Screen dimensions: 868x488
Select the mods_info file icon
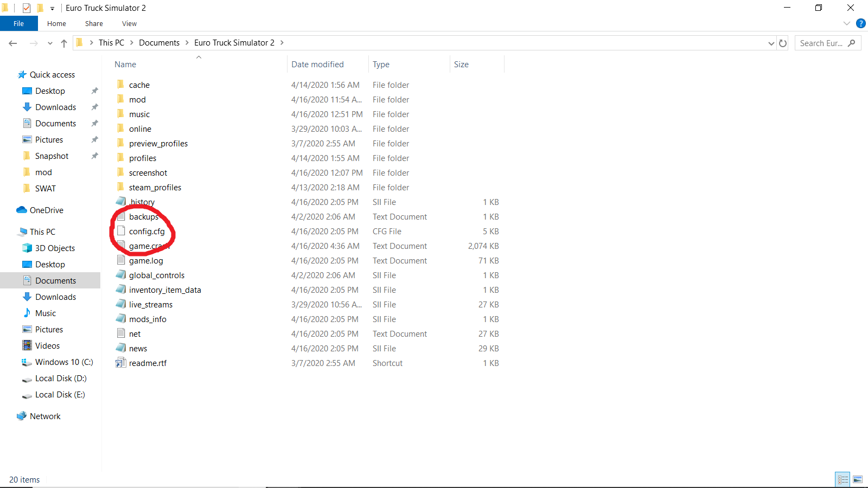121,319
